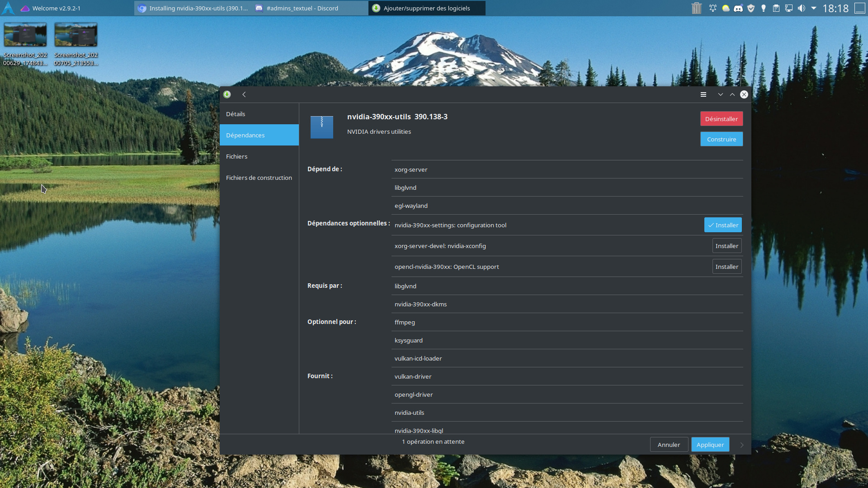Switch to the Fichiers tab
The width and height of the screenshot is (868, 488).
(x=236, y=156)
